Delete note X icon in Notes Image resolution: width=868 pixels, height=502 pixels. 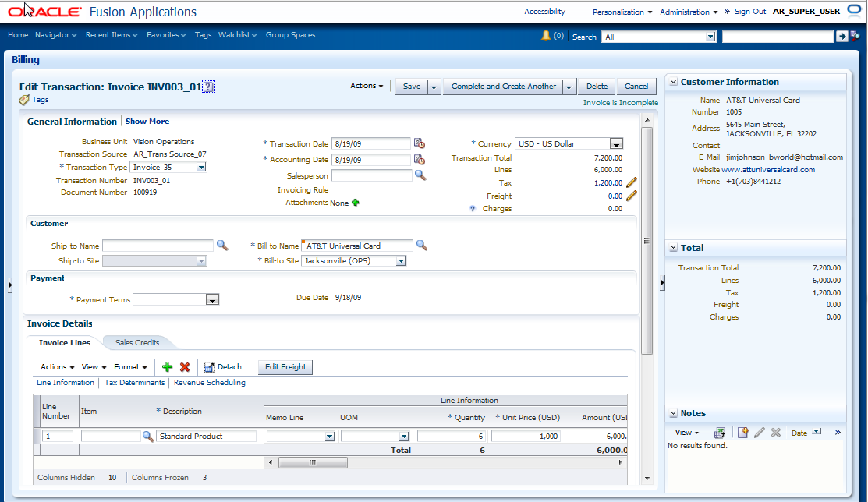776,433
